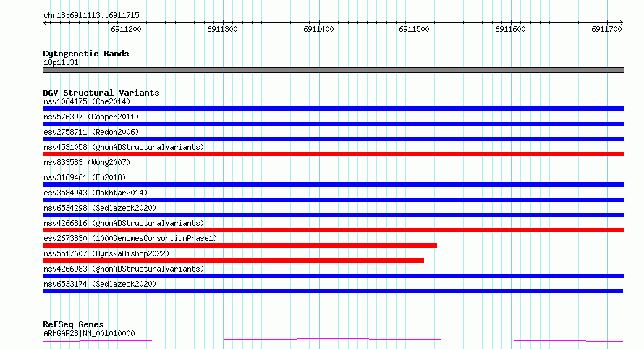Image resolution: width=644 pixels, height=349 pixels.
Task: Click the blue bar for nsv576397
Action: 333,124
